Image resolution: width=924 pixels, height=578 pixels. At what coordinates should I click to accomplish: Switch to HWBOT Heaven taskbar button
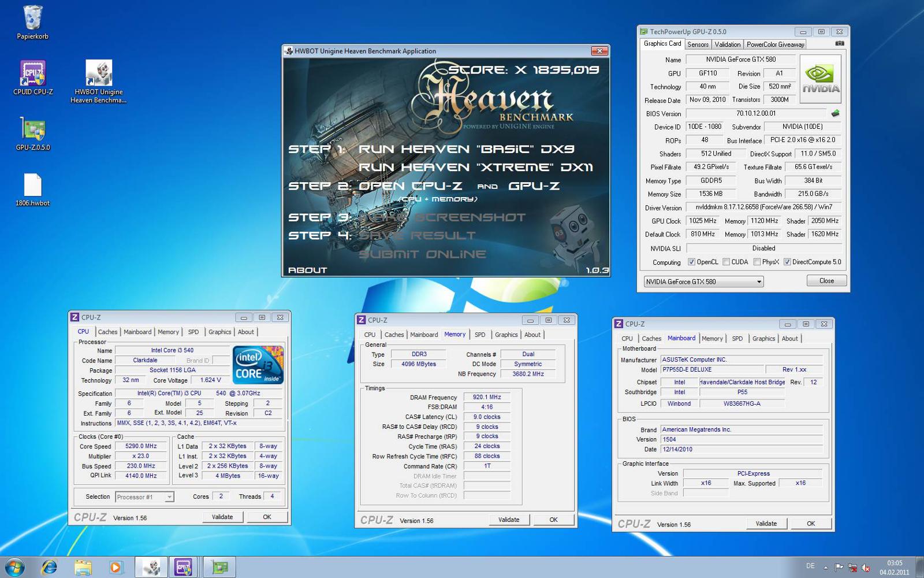coord(151,568)
